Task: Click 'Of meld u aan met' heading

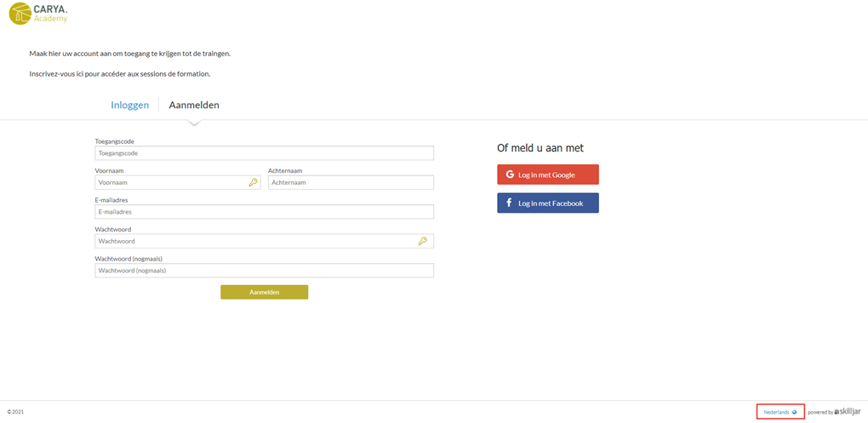Action: (540, 148)
